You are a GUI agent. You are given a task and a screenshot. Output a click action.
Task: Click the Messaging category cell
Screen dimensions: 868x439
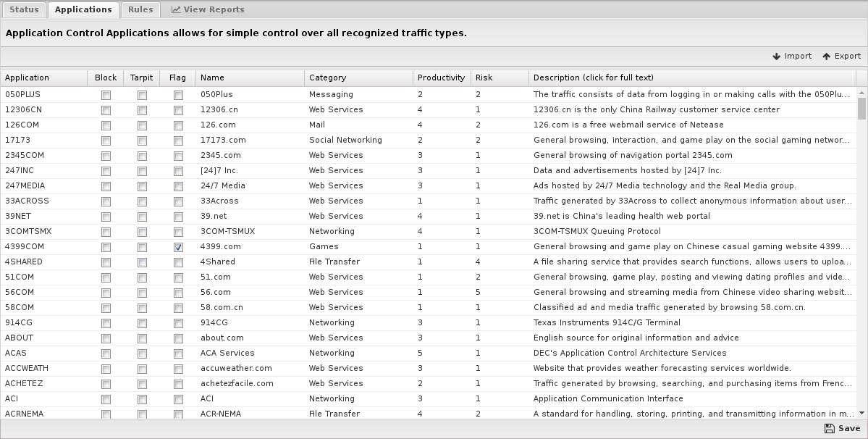click(x=359, y=94)
